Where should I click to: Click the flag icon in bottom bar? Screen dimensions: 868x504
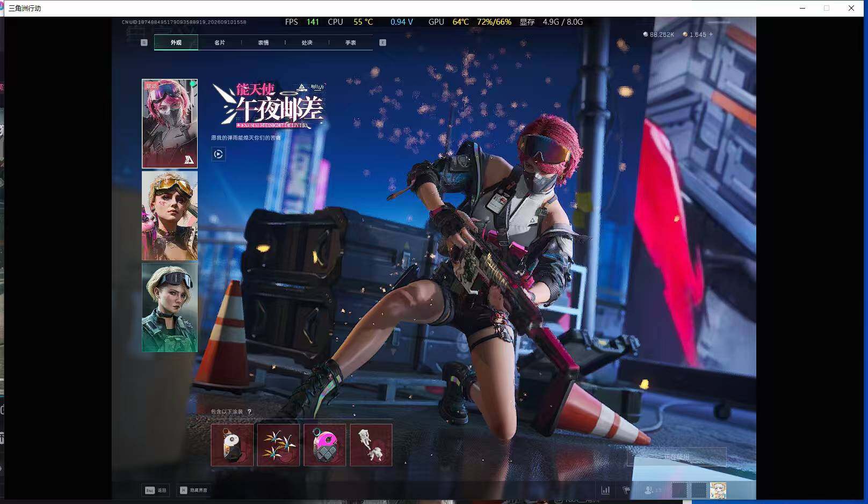[x=626, y=490]
